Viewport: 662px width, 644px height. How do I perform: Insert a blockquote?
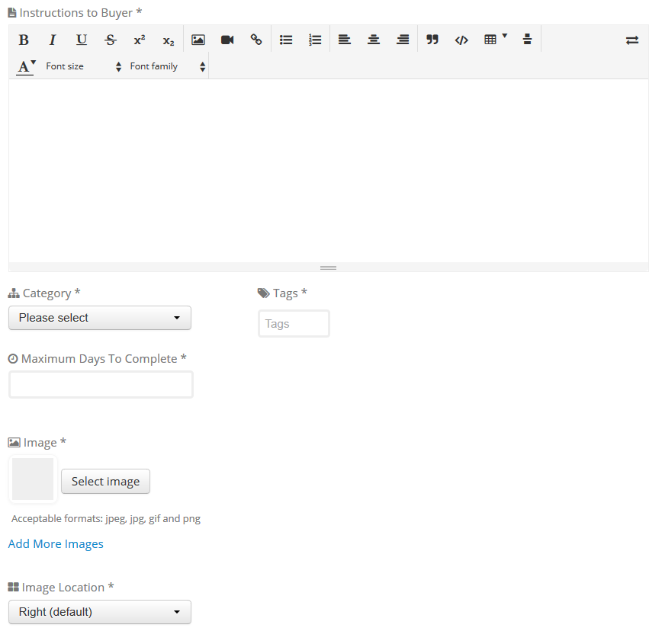click(x=432, y=40)
